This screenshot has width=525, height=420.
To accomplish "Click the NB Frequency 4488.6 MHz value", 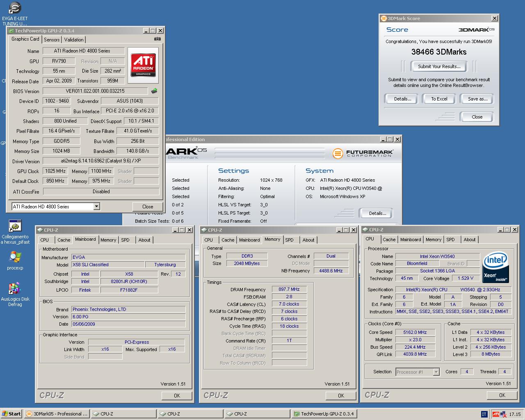I will (x=331, y=271).
